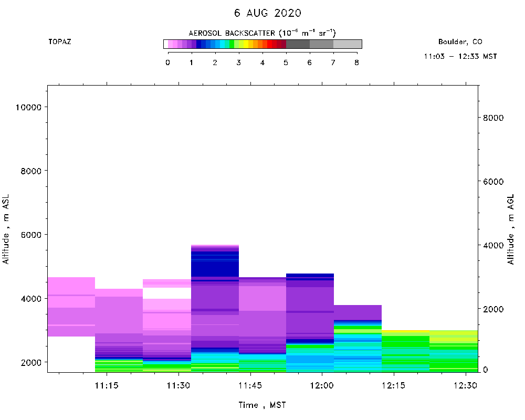This screenshot has height=420, width=525.
Task: Click colorbar tick label '2'
Action: [x=215, y=62]
